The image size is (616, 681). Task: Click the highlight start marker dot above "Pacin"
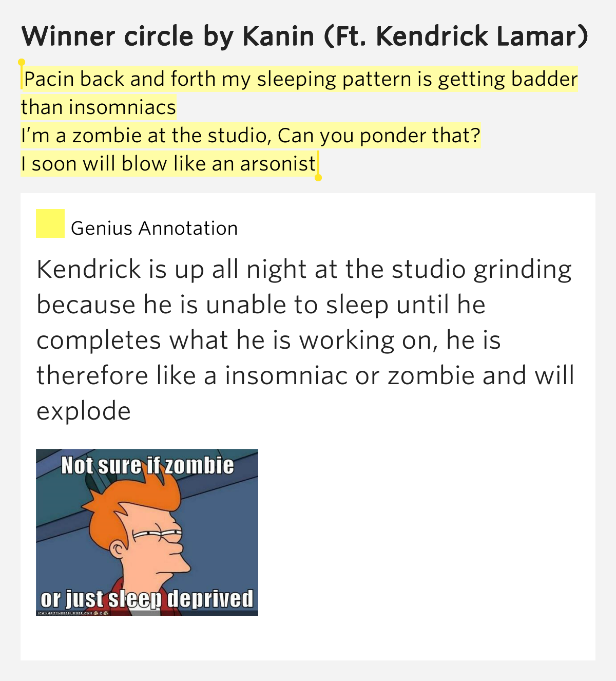tap(22, 62)
